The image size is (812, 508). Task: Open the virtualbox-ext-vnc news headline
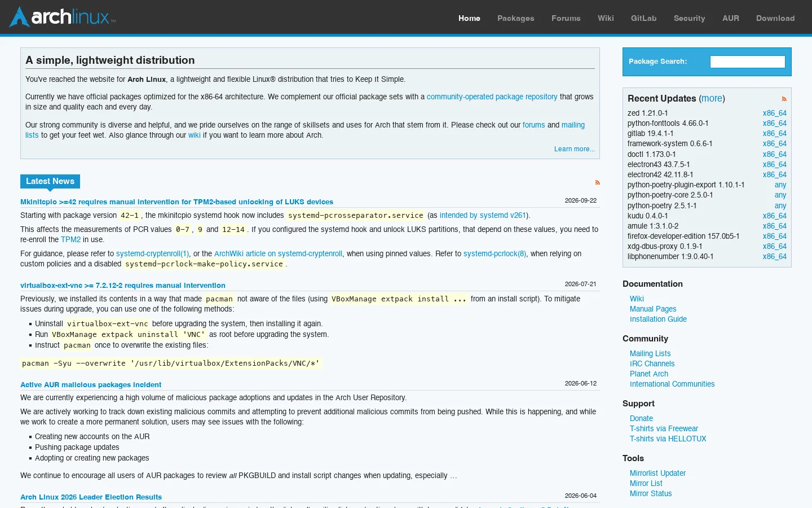122,285
